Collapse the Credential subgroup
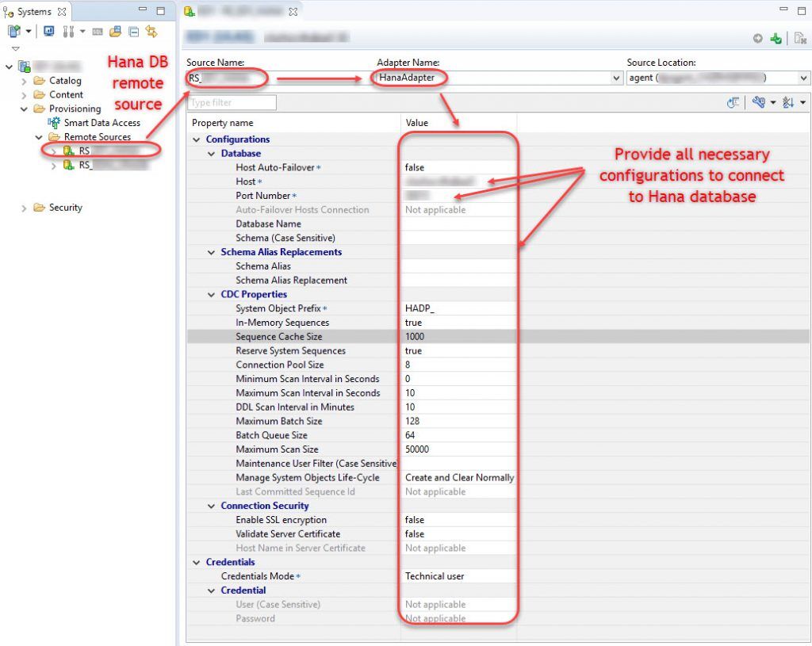812x646 pixels. pyautogui.click(x=211, y=591)
